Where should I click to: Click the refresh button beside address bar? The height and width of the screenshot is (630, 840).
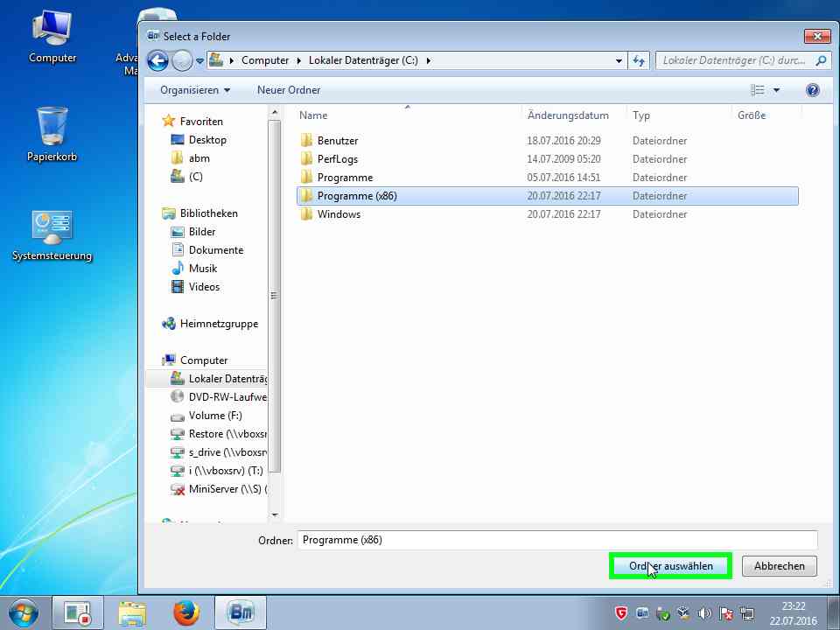pyautogui.click(x=639, y=60)
